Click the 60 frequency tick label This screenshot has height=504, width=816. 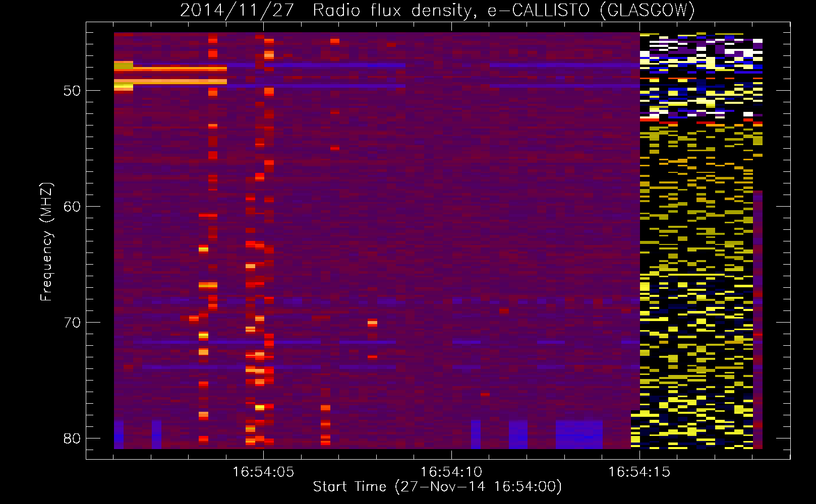click(73, 207)
